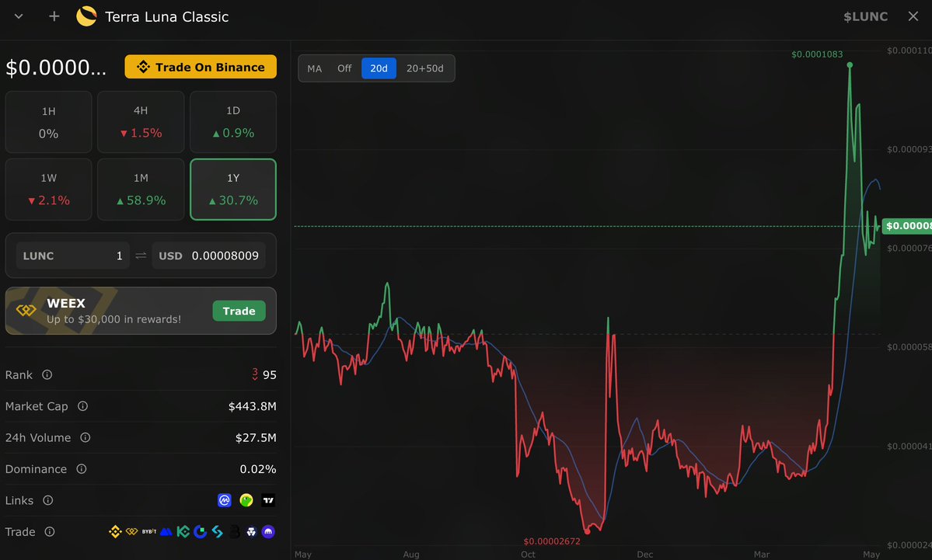Show the Trade info tooltip
This screenshot has height=560, width=932.
pos(50,532)
